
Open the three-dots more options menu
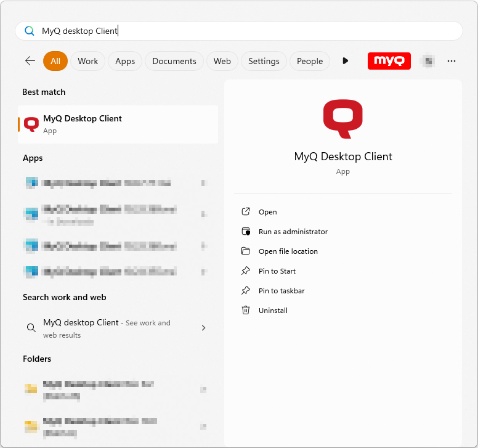pos(451,61)
